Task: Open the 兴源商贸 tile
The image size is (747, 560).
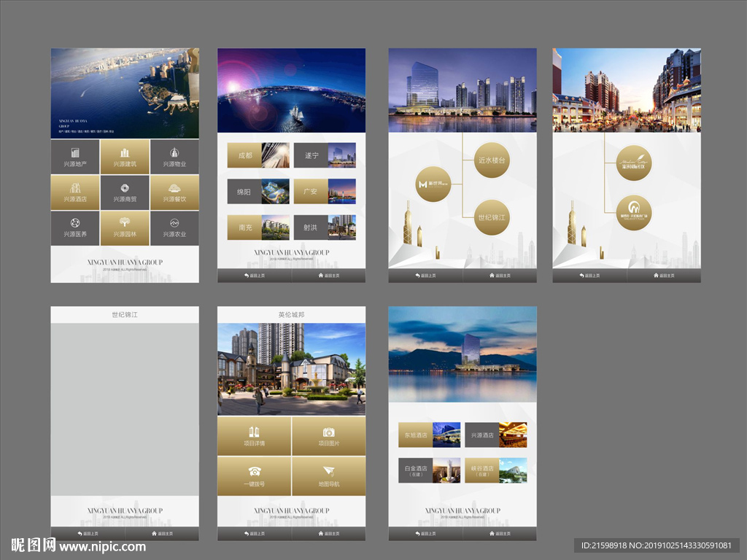Action: (x=125, y=192)
